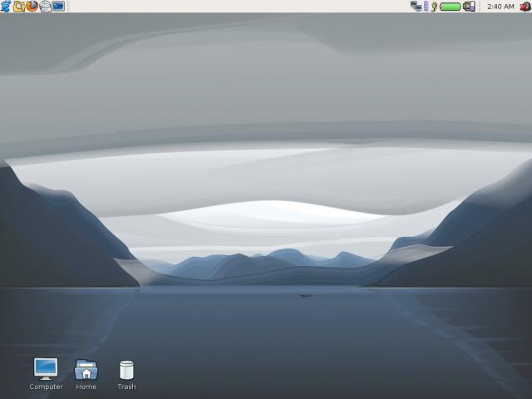This screenshot has width=532, height=399.
Task: Open the mail application launcher
Action: tap(46, 7)
